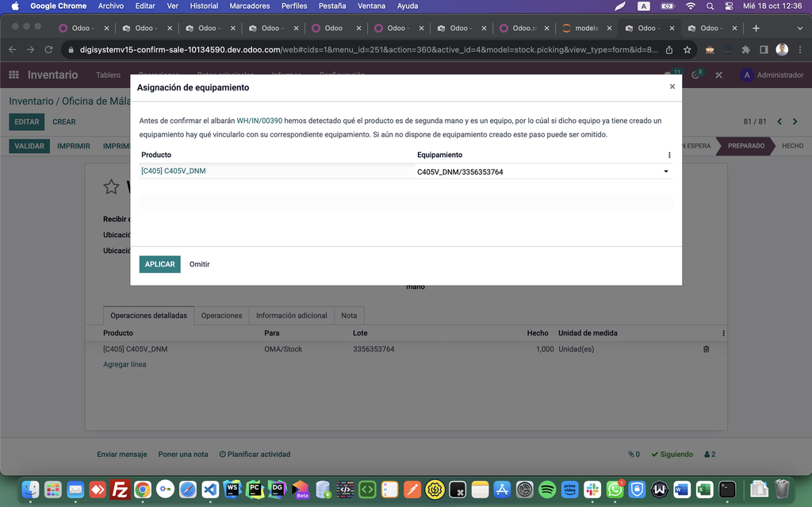Open the Historial menu in the menu bar
Viewport: 812px width, 507px height.
point(204,6)
